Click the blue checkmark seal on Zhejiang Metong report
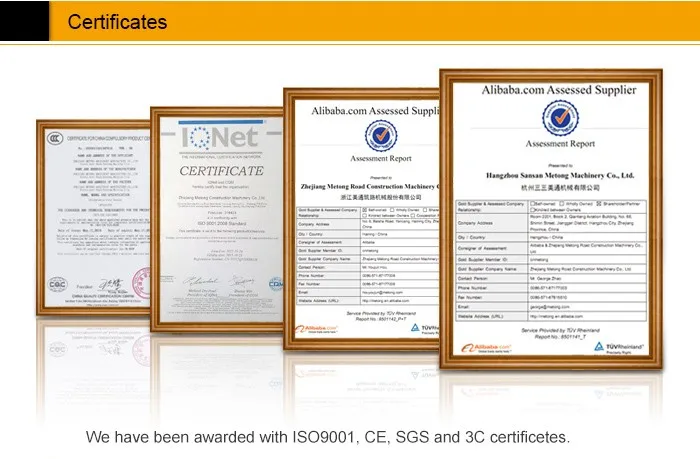 coord(381,135)
